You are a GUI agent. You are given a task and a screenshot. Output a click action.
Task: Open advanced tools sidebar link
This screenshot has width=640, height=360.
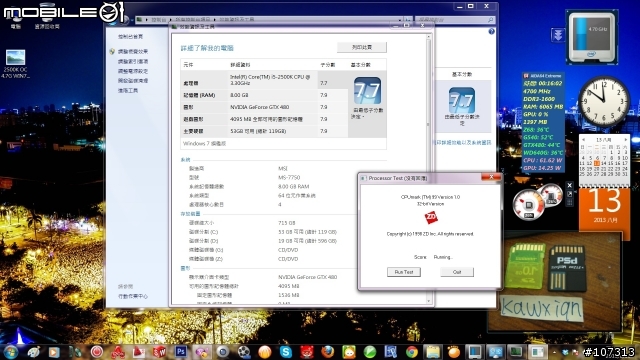pyautogui.click(x=128, y=91)
